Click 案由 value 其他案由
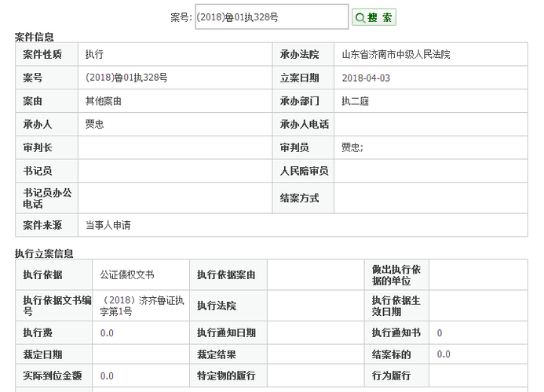Image resolution: width=544 pixels, height=392 pixels. coord(104,101)
